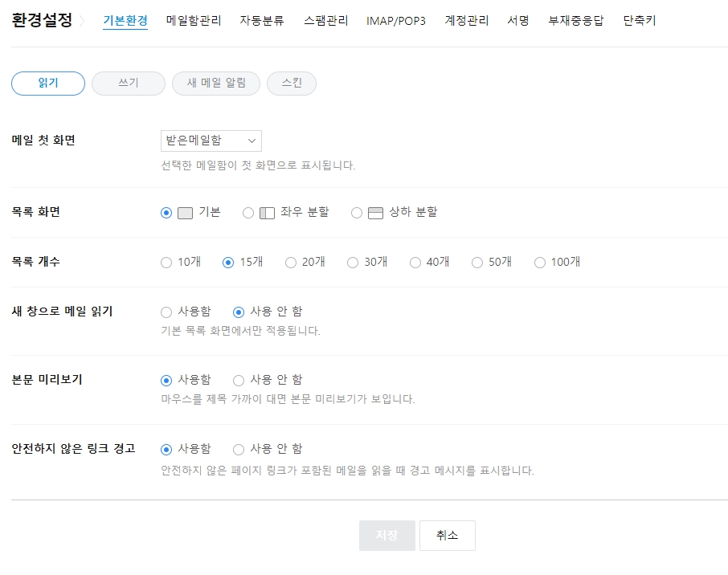Click the 목록 화면 label
The height and width of the screenshot is (575, 728).
click(x=35, y=212)
